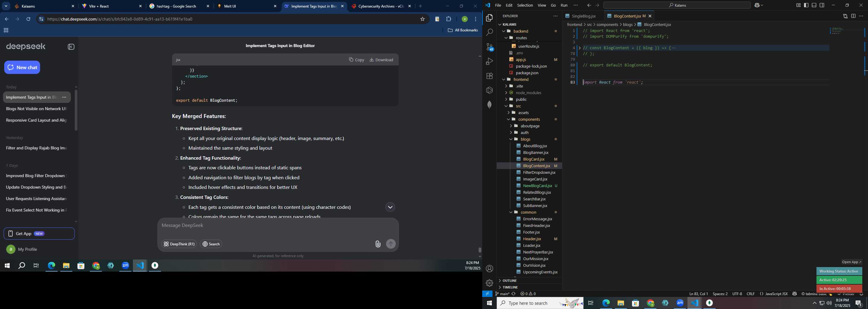Bookmark this page with the star icon
Image resolution: width=868 pixels, height=309 pixels.
[423, 19]
